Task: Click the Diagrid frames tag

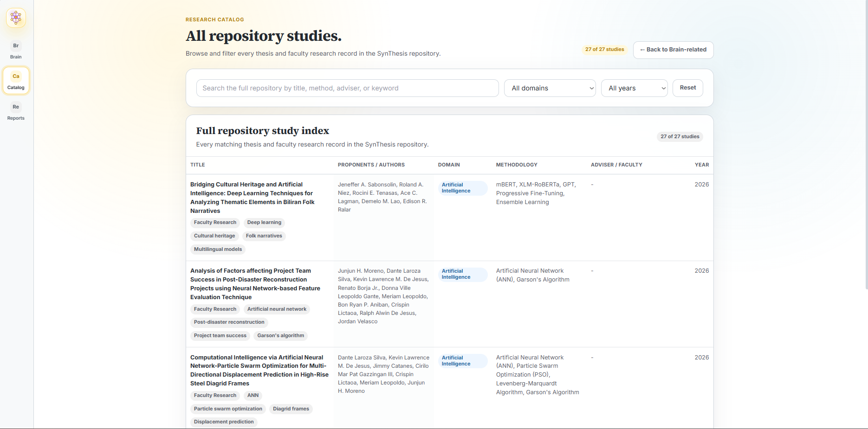Action: (291, 409)
